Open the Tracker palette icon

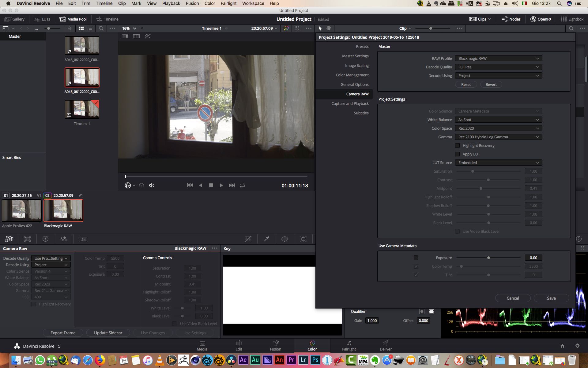(x=303, y=239)
